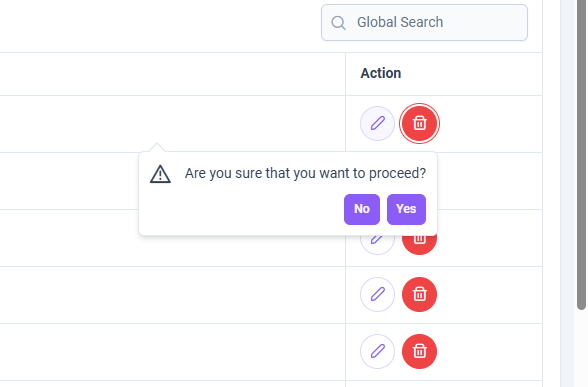Click the highlighted trash icon in first row
588x387 pixels.
pos(419,123)
